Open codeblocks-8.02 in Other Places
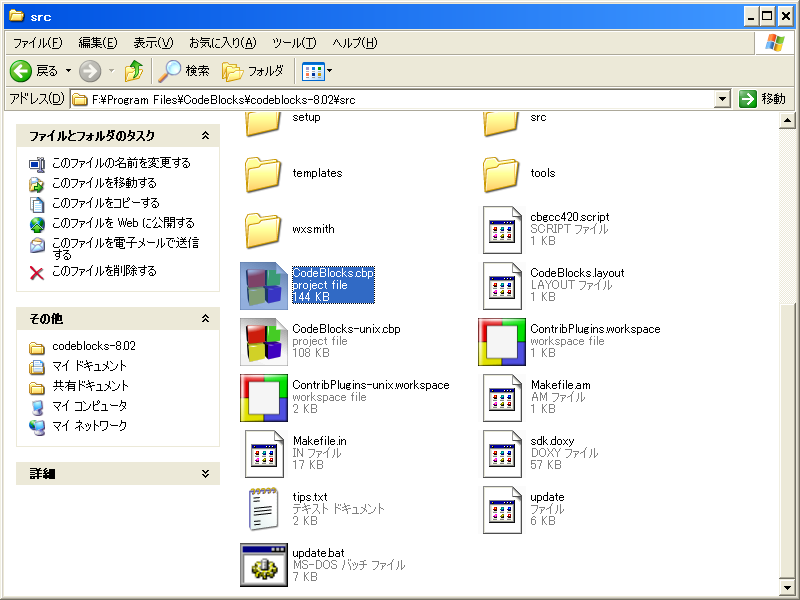 tap(94, 346)
